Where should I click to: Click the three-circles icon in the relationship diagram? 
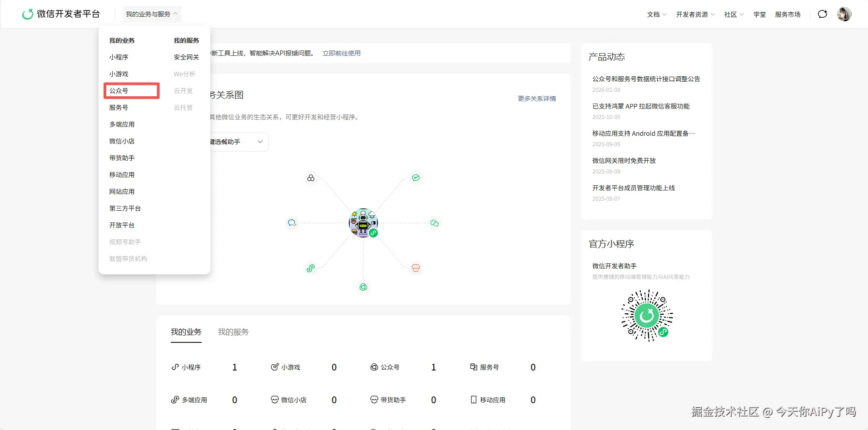[x=311, y=178]
